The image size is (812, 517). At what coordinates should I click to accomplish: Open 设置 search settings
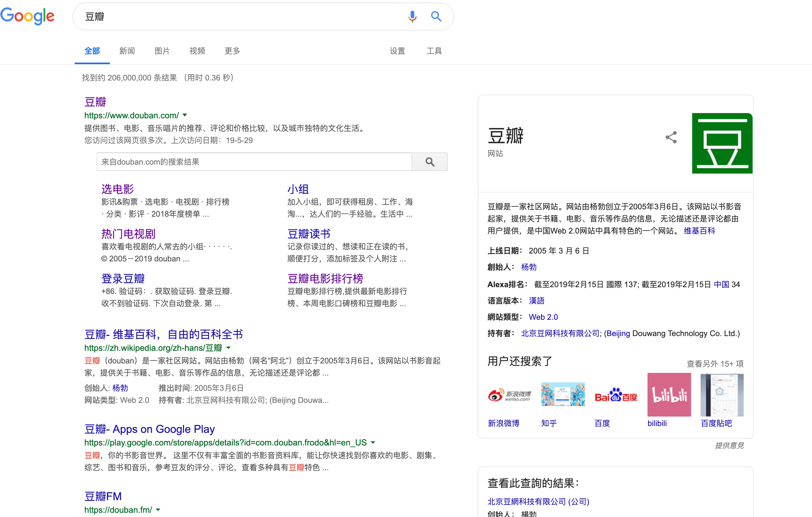pyautogui.click(x=397, y=51)
